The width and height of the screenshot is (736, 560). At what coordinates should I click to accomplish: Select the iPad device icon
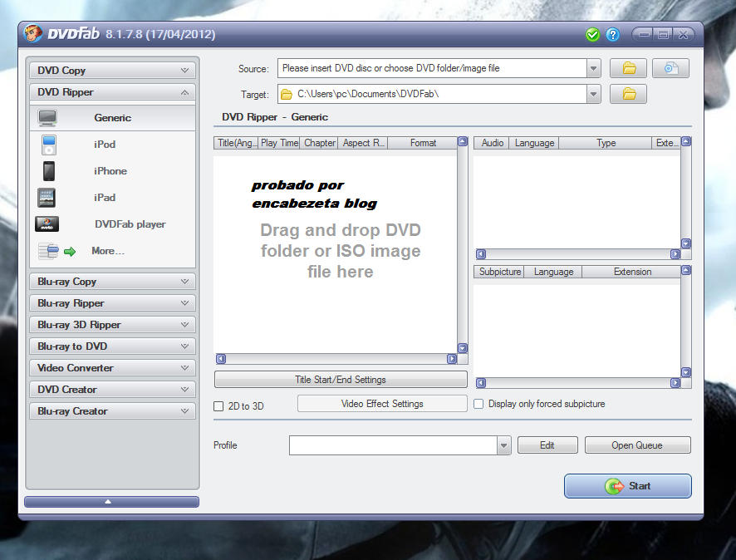click(47, 198)
